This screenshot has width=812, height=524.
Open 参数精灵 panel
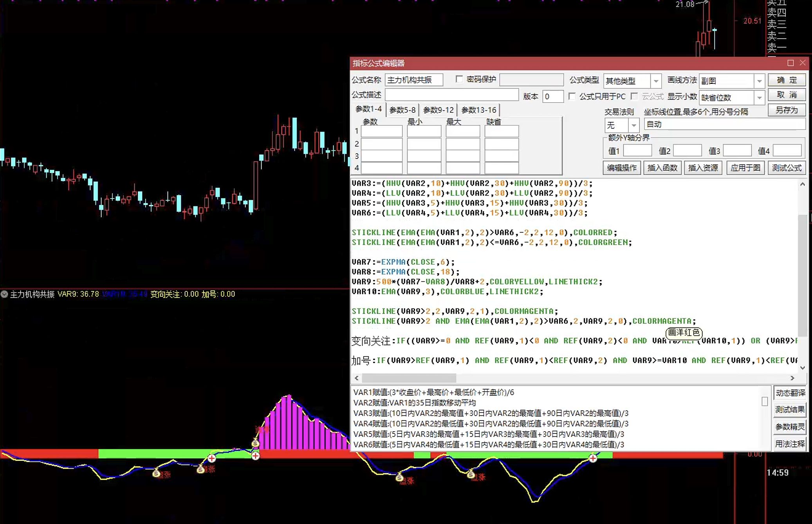(x=790, y=427)
